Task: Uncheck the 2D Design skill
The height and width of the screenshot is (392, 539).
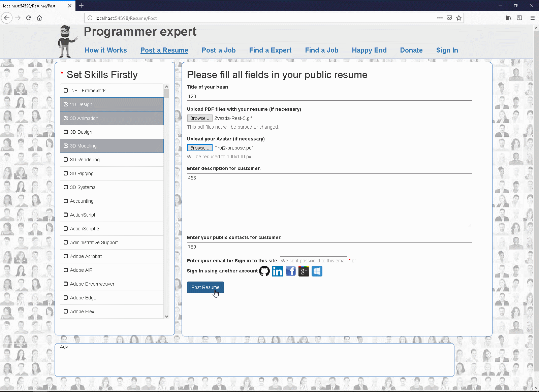Action: pyautogui.click(x=66, y=104)
